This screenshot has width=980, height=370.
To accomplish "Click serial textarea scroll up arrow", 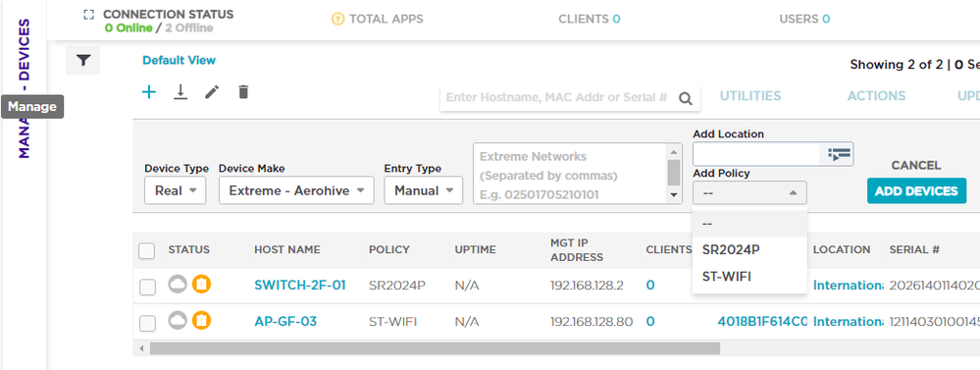I will click(673, 151).
